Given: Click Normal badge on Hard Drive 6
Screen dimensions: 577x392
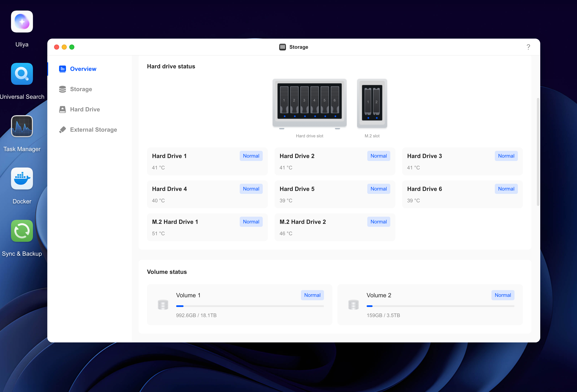Looking at the screenshot, I should pos(506,189).
